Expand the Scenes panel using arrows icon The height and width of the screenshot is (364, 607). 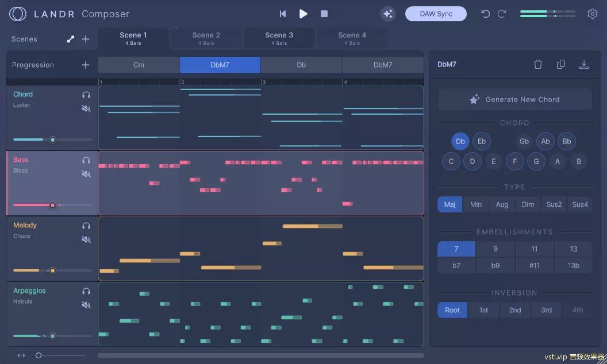tap(71, 39)
